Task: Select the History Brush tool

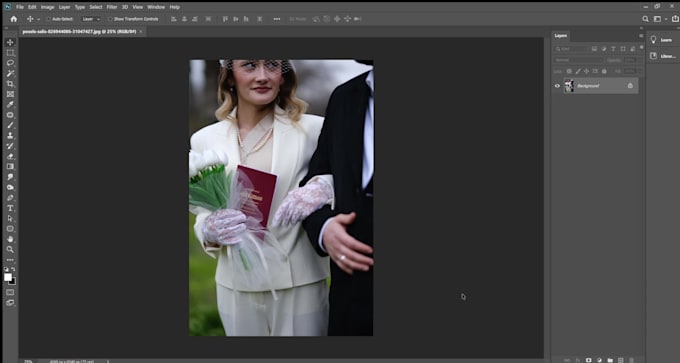Action: coord(10,146)
